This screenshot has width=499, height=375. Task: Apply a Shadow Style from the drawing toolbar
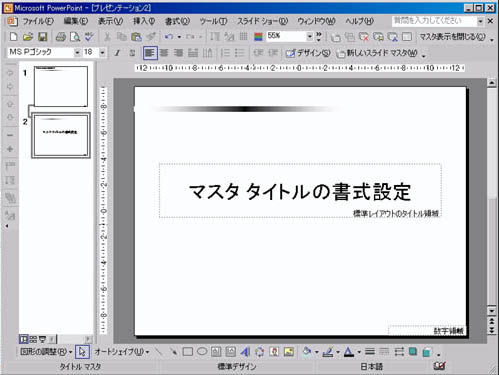[413, 352]
